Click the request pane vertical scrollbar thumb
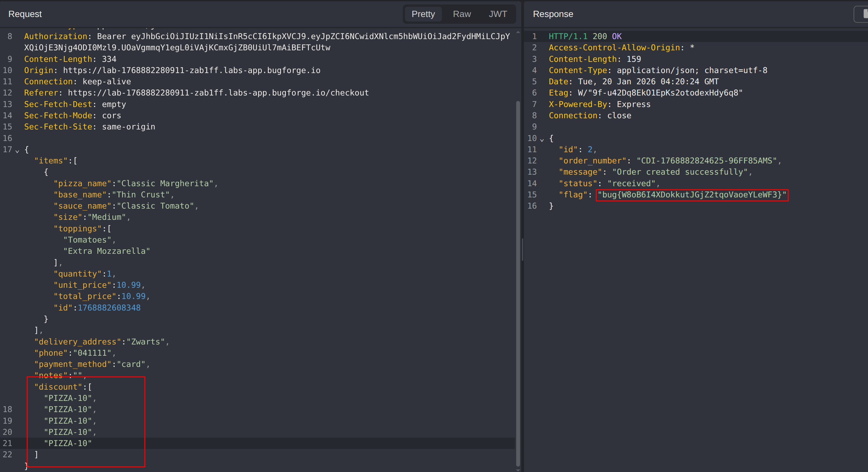 [518, 283]
